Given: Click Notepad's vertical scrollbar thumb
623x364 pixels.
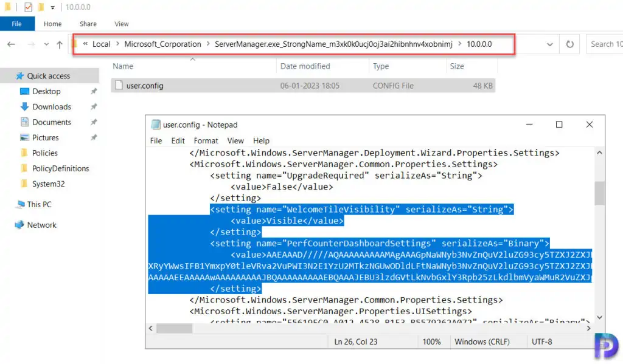Looking at the screenshot, I should pos(599,193).
